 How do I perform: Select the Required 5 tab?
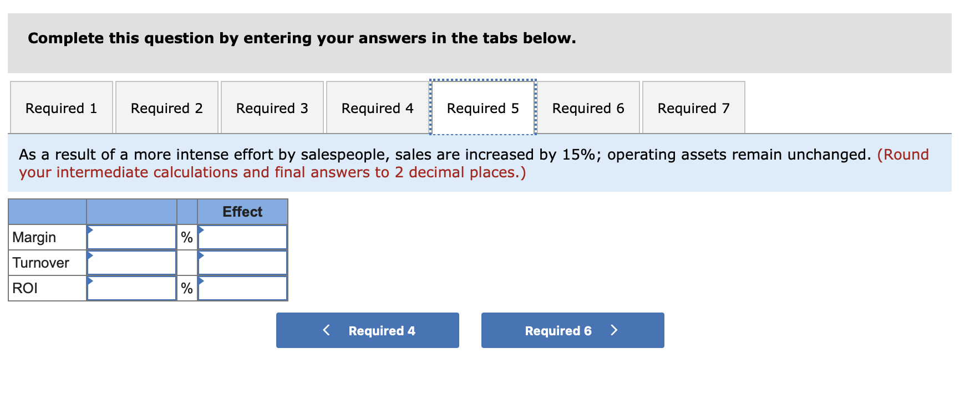483,108
